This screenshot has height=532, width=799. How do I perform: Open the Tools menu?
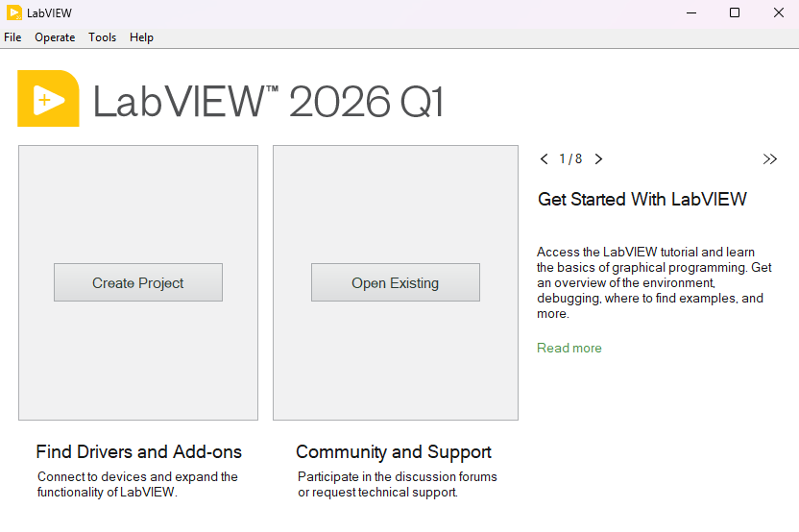tap(102, 37)
